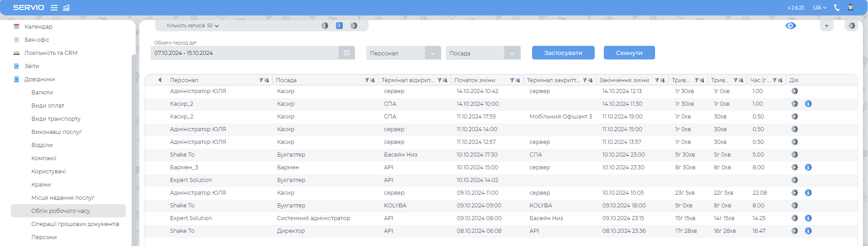Select Користувачі in the sidebar

49,172
